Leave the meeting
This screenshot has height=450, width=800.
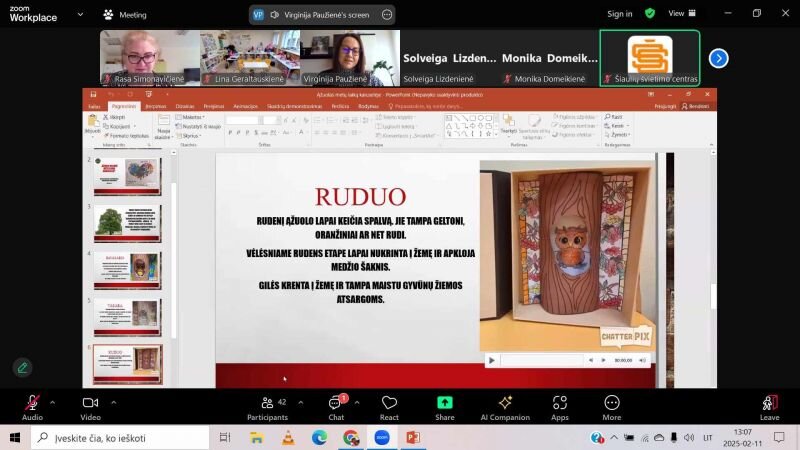click(x=769, y=405)
